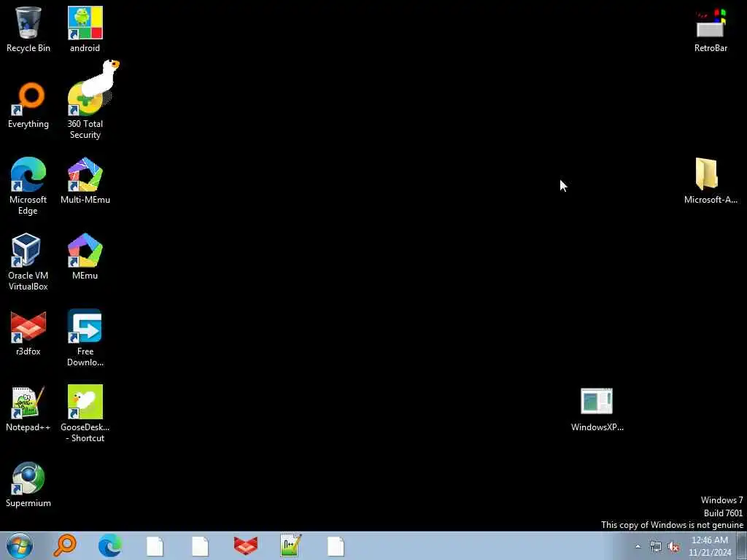Select the GooseDesktop shortcut icon
This screenshot has width=747, height=560.
[x=85, y=413]
